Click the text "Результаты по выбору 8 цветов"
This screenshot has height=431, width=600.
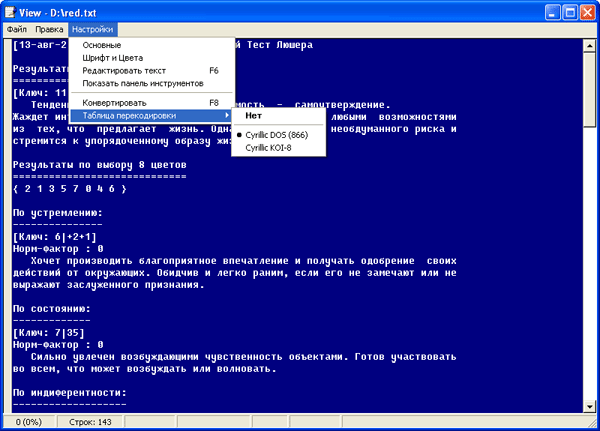click(x=99, y=165)
